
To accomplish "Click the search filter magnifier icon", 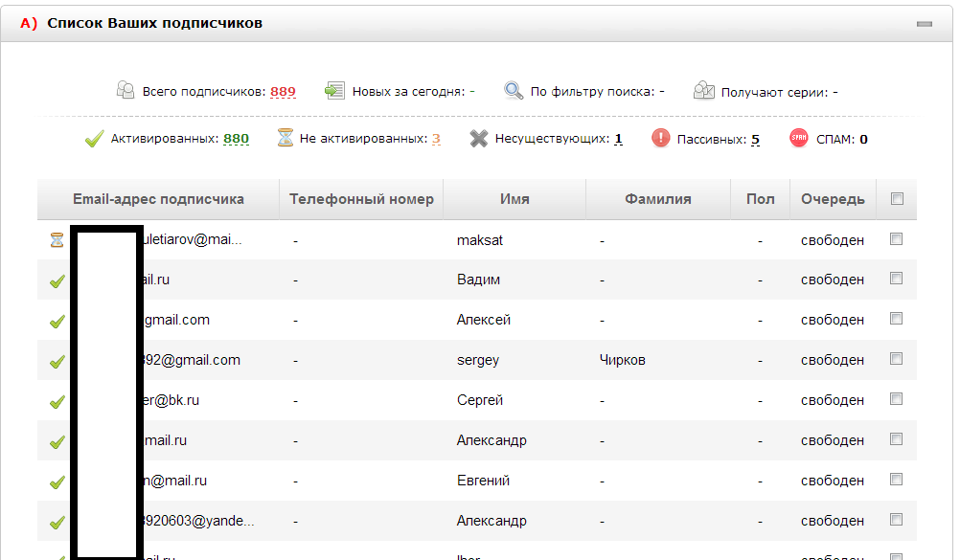I will pyautogui.click(x=514, y=91).
